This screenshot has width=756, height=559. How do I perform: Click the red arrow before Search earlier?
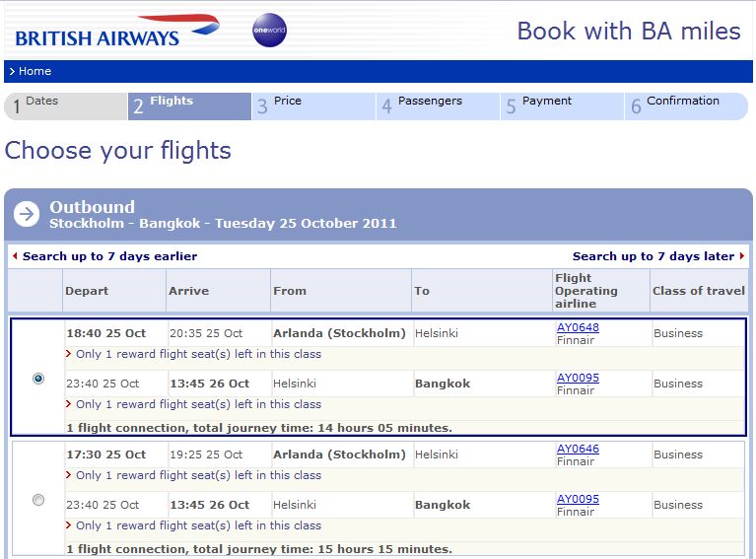(x=15, y=256)
